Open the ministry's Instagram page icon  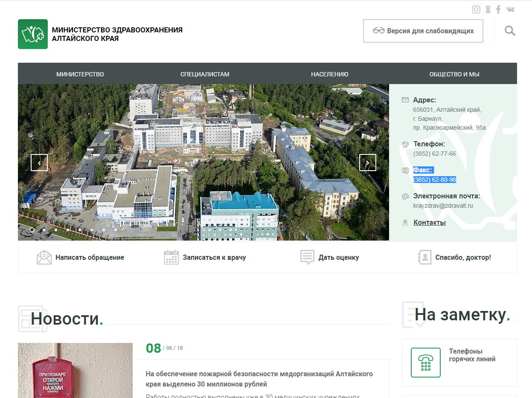(x=476, y=9)
